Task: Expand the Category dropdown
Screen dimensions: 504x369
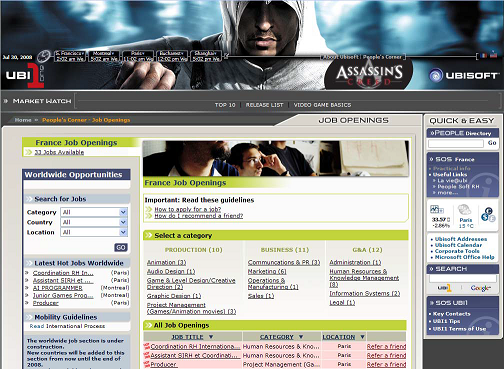Action: click(123, 212)
